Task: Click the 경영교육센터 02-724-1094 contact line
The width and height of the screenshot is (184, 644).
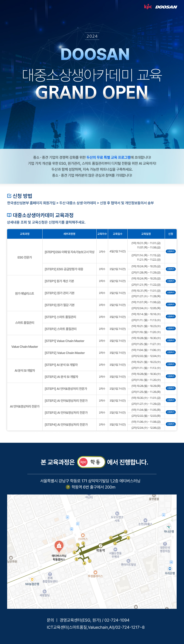Action: [x=88, y=620]
